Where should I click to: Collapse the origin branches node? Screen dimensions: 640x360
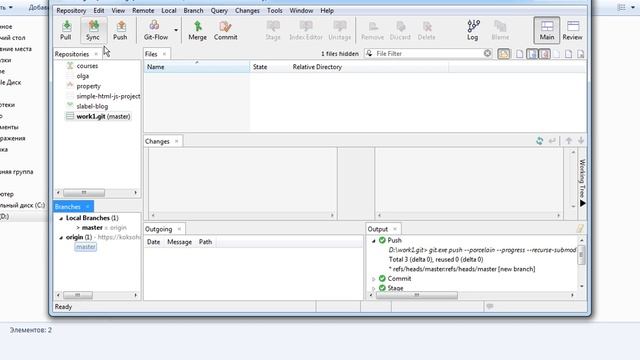click(61, 238)
